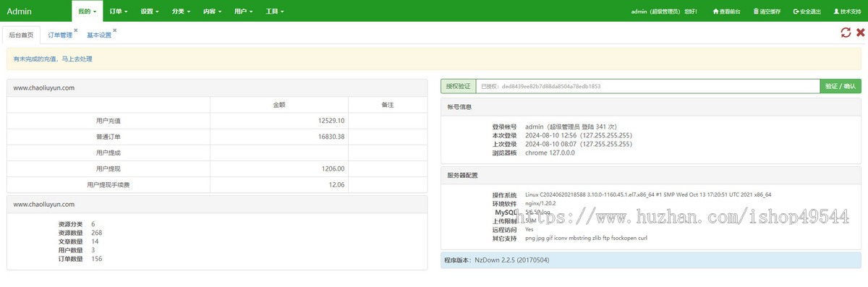Close the 订单管理 tab via its x

point(75,30)
